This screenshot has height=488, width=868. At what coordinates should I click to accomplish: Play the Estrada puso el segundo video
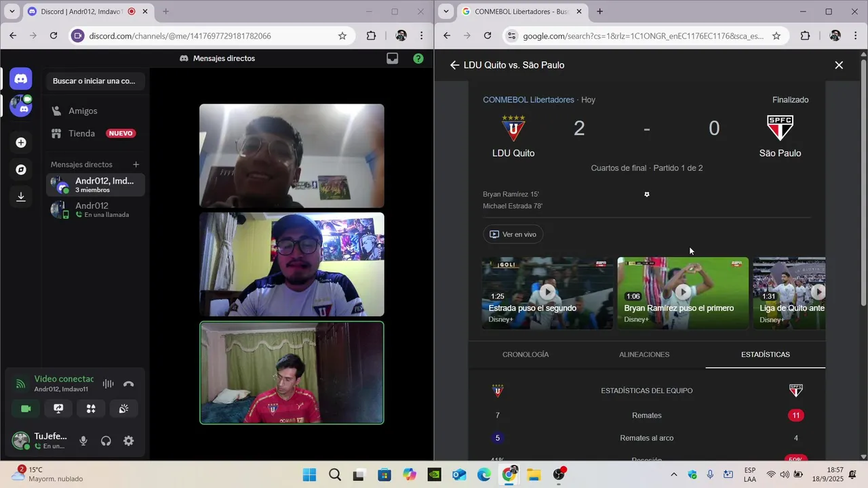[547, 293]
